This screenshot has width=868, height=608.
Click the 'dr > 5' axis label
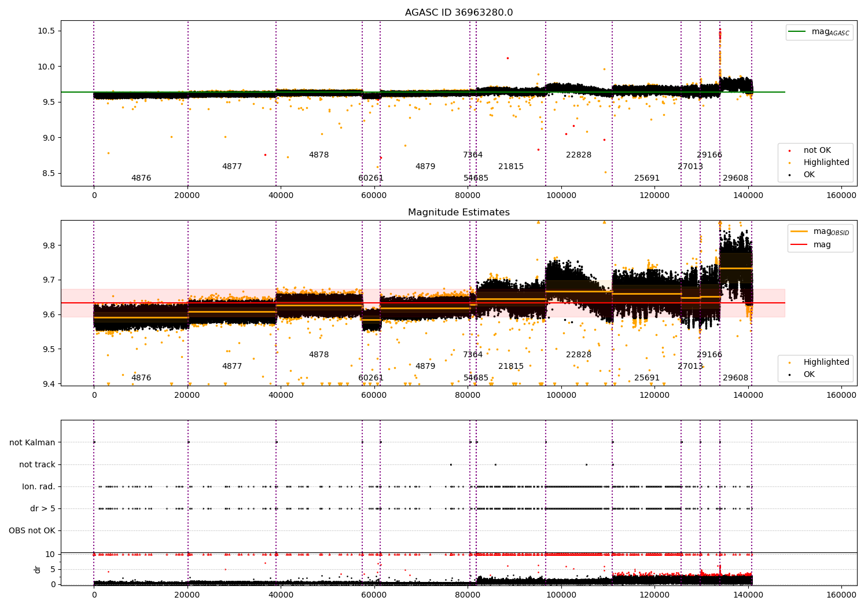pyautogui.click(x=43, y=509)
